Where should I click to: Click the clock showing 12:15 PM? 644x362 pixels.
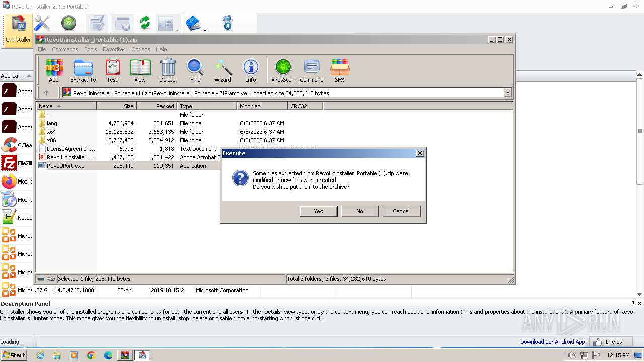[618, 355]
